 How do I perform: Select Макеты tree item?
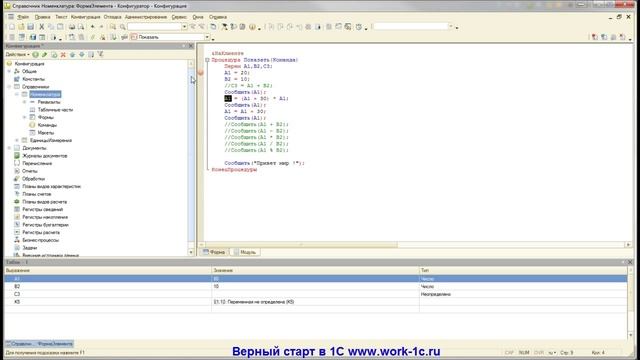pos(46,133)
